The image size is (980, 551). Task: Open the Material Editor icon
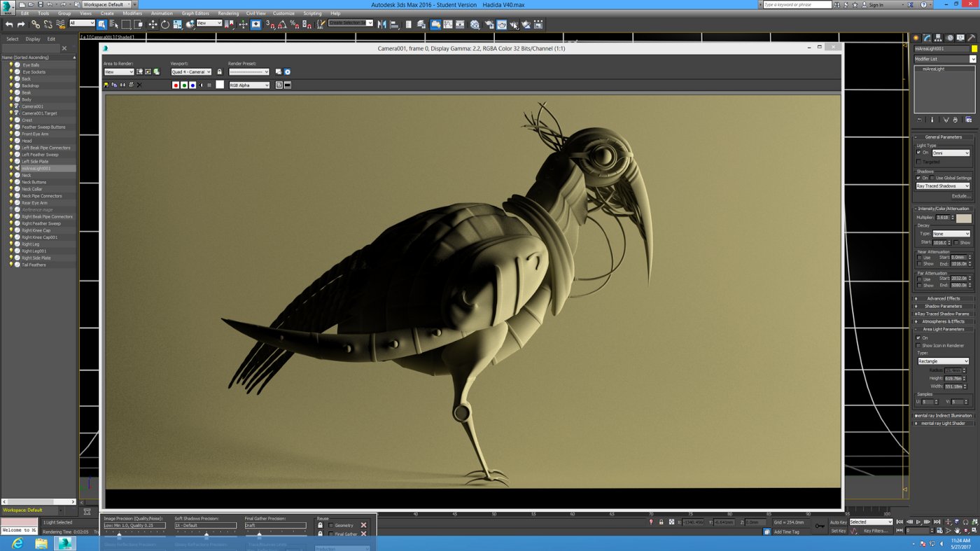tap(475, 25)
